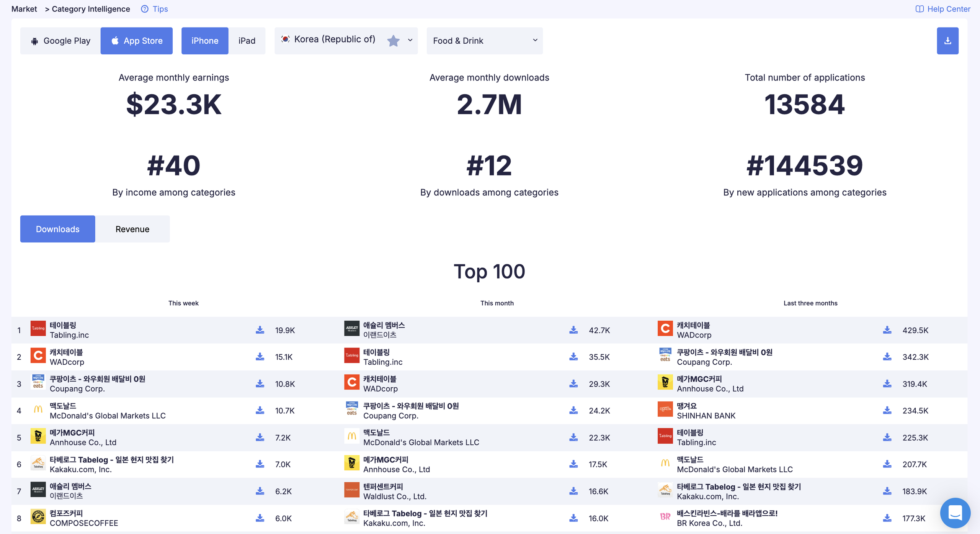
Task: Click the Baskin Robbins BR app icon
Action: 665,516
